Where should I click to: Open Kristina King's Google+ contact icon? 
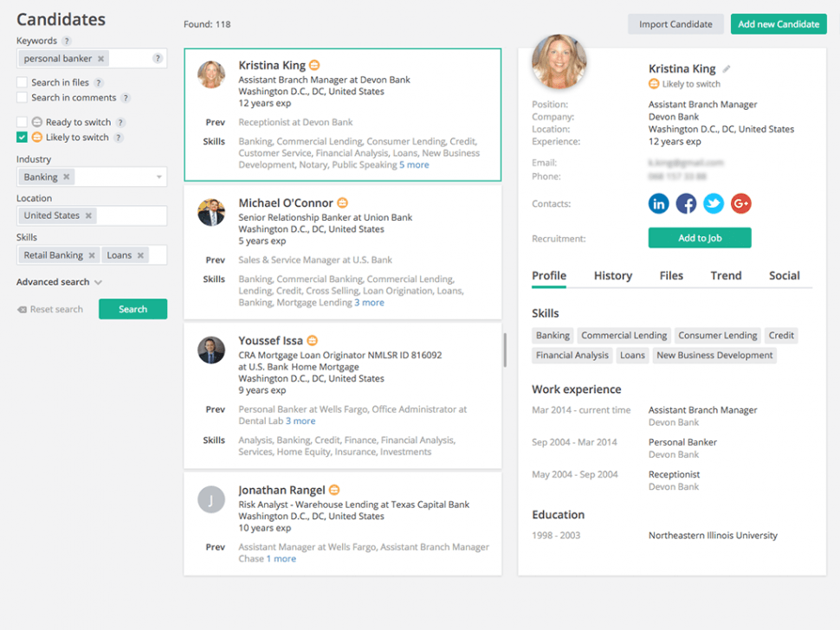[x=741, y=203]
